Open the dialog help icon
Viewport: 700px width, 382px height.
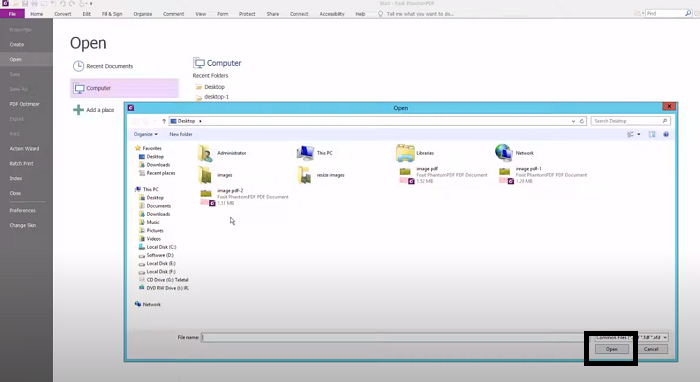coord(666,134)
